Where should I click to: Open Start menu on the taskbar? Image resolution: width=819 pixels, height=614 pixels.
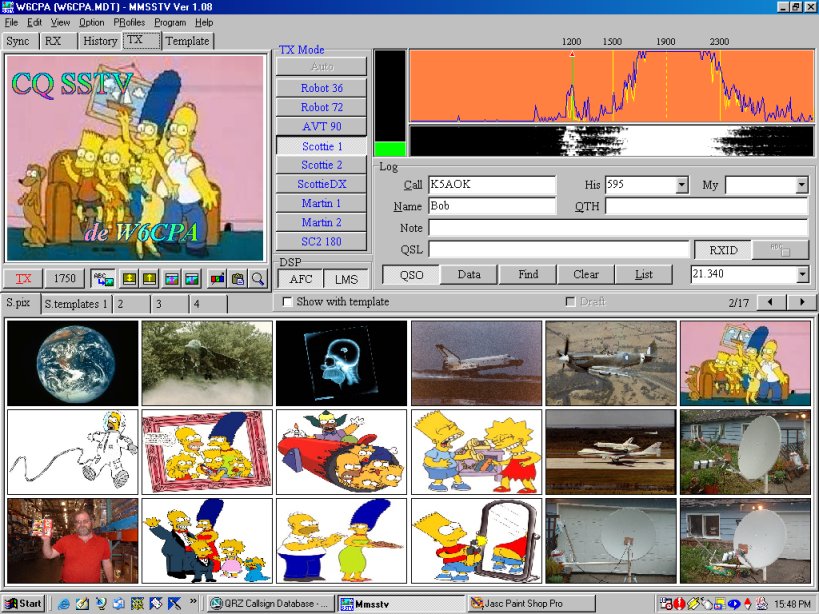click(x=23, y=604)
